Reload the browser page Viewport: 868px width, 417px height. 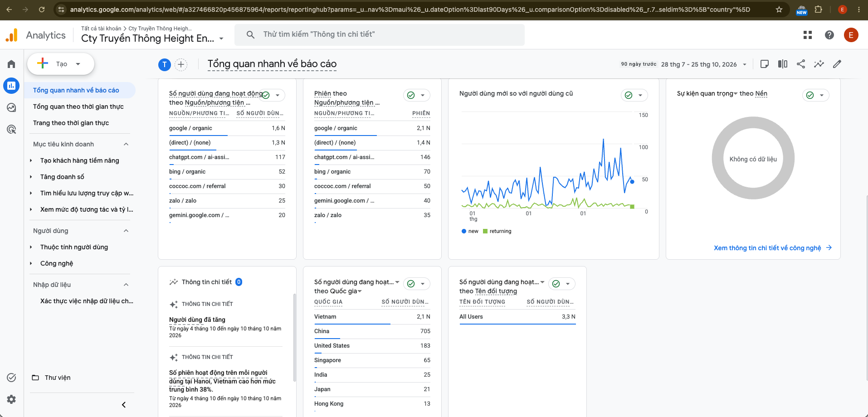42,10
